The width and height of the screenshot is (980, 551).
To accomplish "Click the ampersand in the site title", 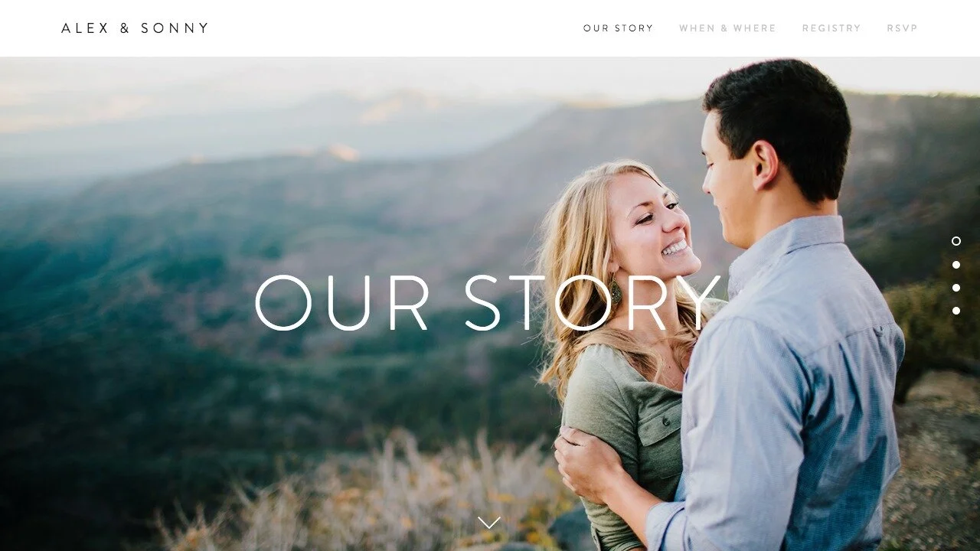I will tap(125, 28).
